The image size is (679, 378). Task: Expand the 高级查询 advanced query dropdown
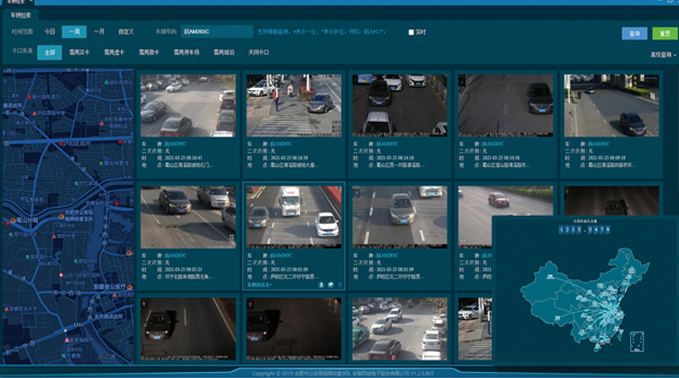coord(663,55)
